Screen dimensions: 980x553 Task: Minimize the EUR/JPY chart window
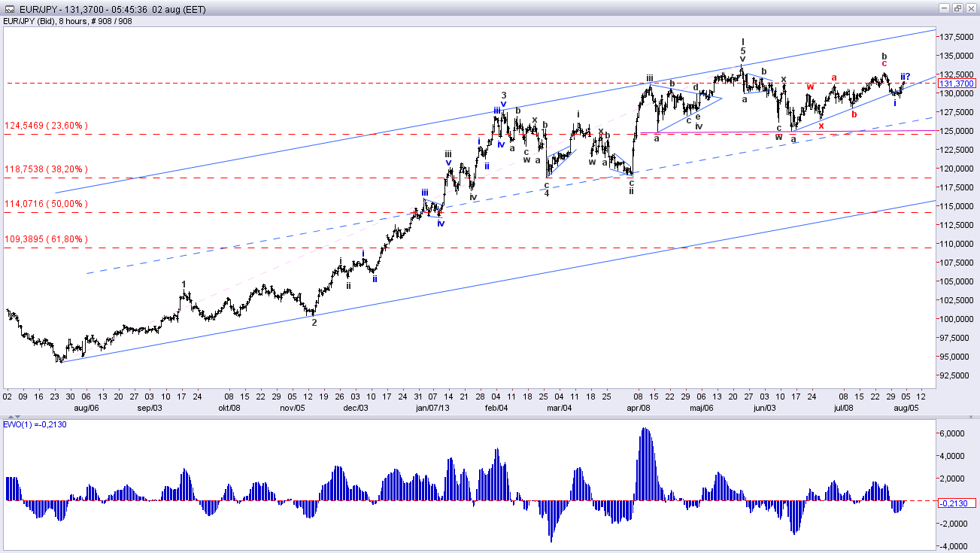pos(945,8)
